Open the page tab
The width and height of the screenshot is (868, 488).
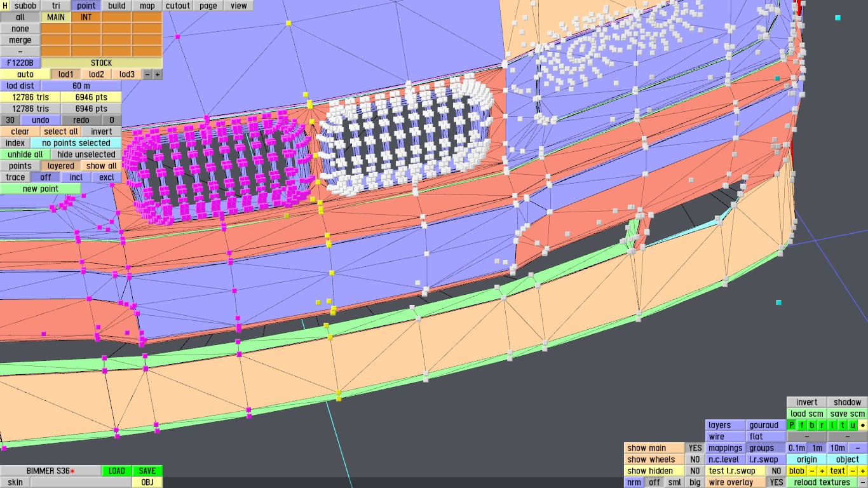pos(208,6)
